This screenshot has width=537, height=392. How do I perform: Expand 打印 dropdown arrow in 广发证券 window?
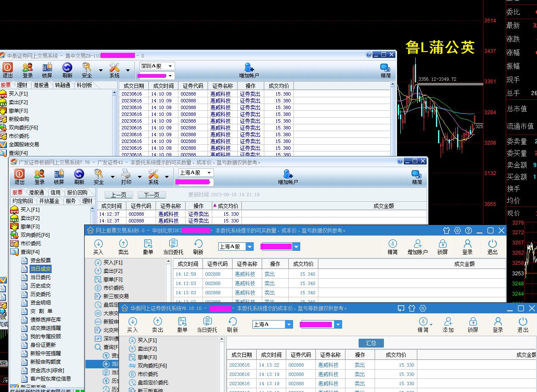coord(139,177)
